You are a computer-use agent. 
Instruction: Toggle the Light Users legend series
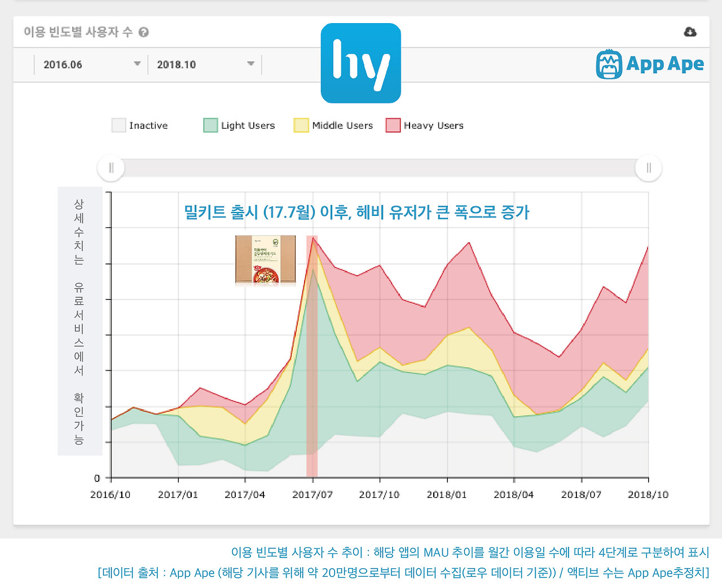pyautogui.click(x=239, y=125)
